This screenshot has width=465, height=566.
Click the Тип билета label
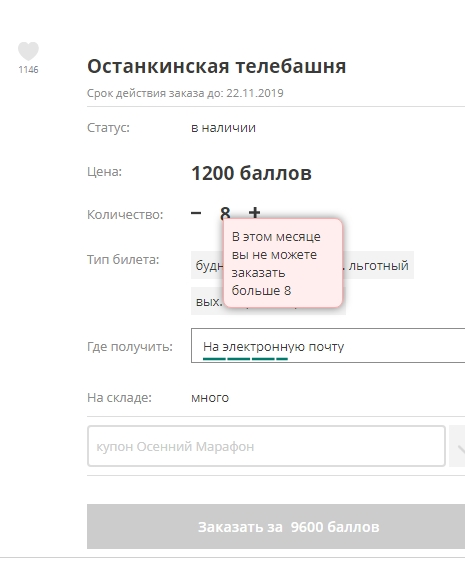coord(123,260)
